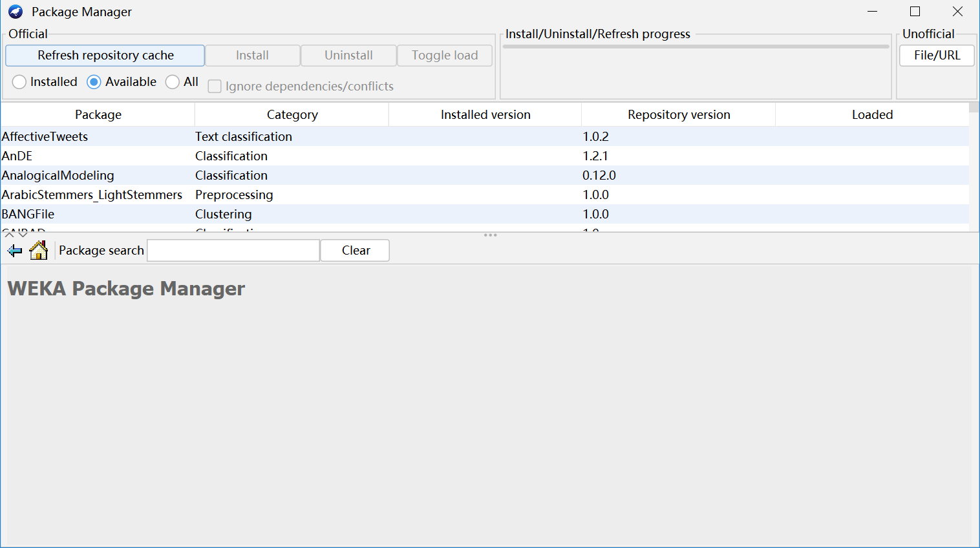Click the install progress bar
Screen dimensions: 980x548
point(696,47)
